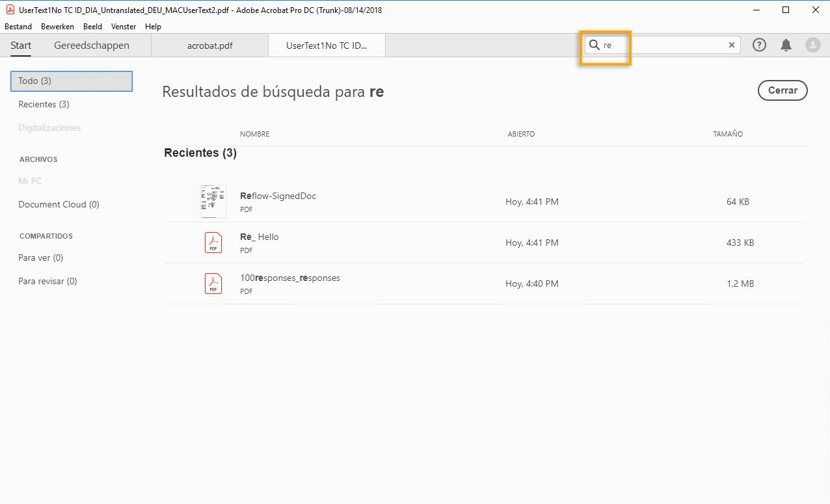The height and width of the screenshot is (504, 830).
Task: Select Para ver (0) in the sidebar
Action: click(x=40, y=258)
